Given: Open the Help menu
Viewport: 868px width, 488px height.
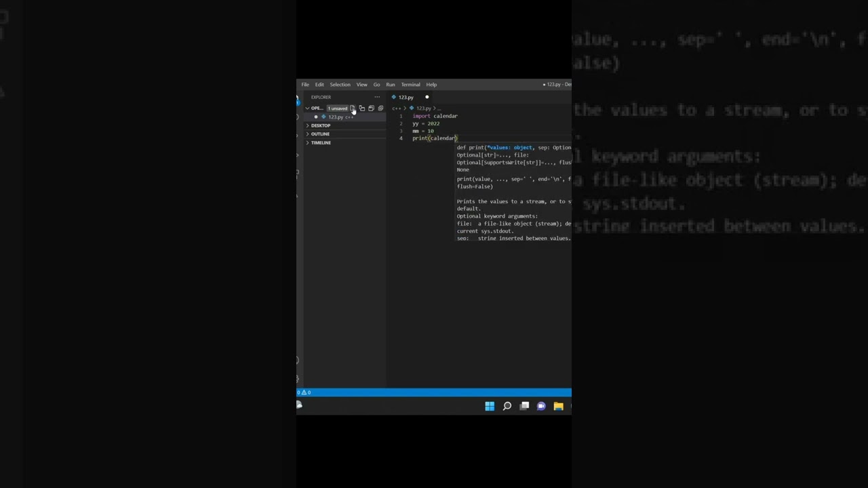Looking at the screenshot, I should click(x=431, y=85).
